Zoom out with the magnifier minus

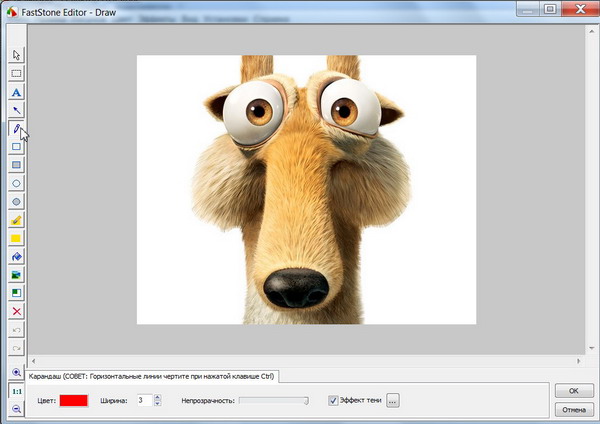pyautogui.click(x=16, y=409)
